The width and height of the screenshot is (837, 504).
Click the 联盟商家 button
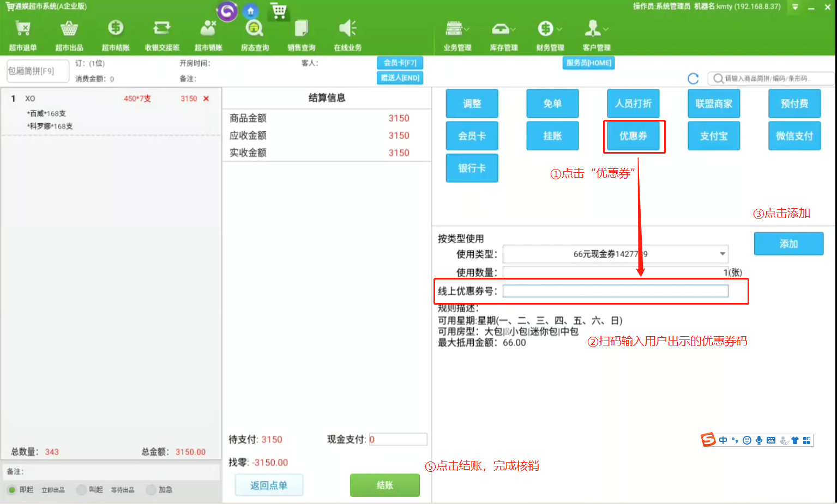[714, 104]
